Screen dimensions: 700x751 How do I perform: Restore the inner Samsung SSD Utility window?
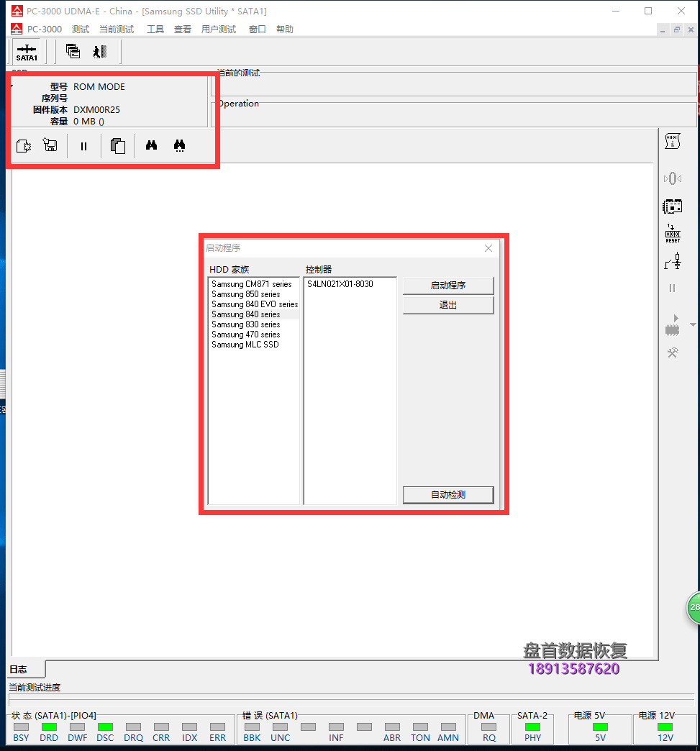tap(676, 29)
